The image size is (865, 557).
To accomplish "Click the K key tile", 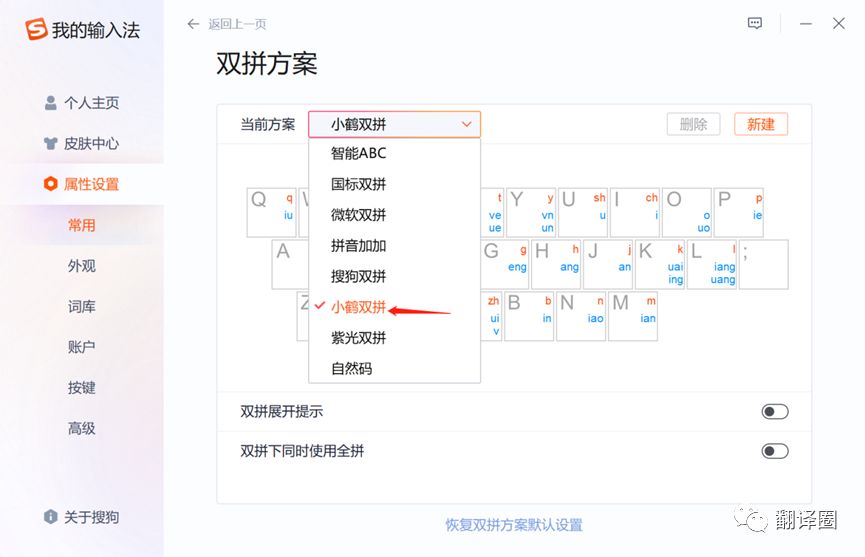I will pos(660,264).
